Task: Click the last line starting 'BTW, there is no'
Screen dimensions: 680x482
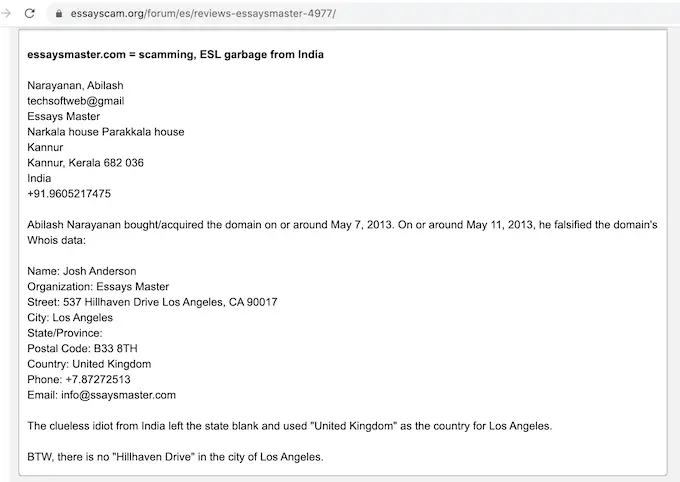Action: (175, 457)
